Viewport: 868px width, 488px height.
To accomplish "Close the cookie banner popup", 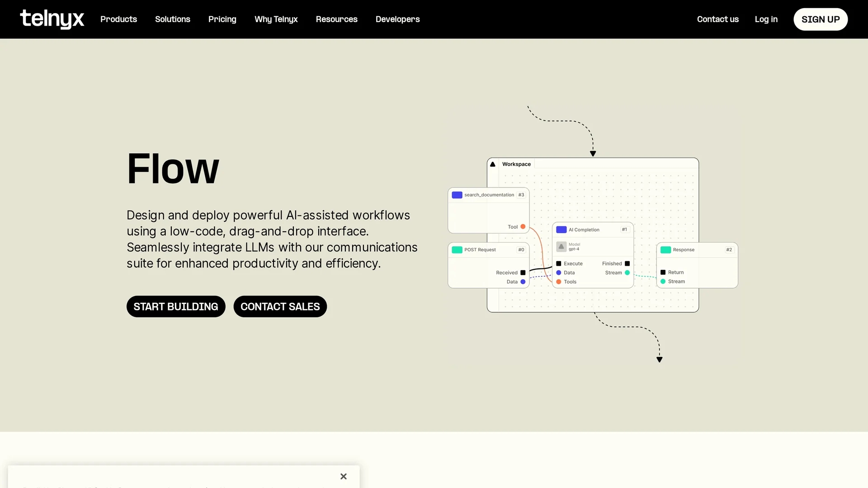I will [344, 476].
